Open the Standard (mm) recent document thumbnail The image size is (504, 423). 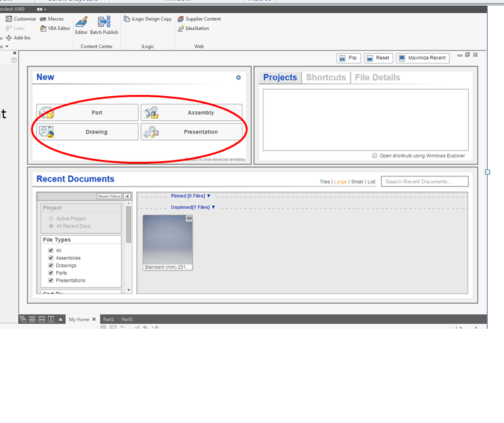(167, 243)
